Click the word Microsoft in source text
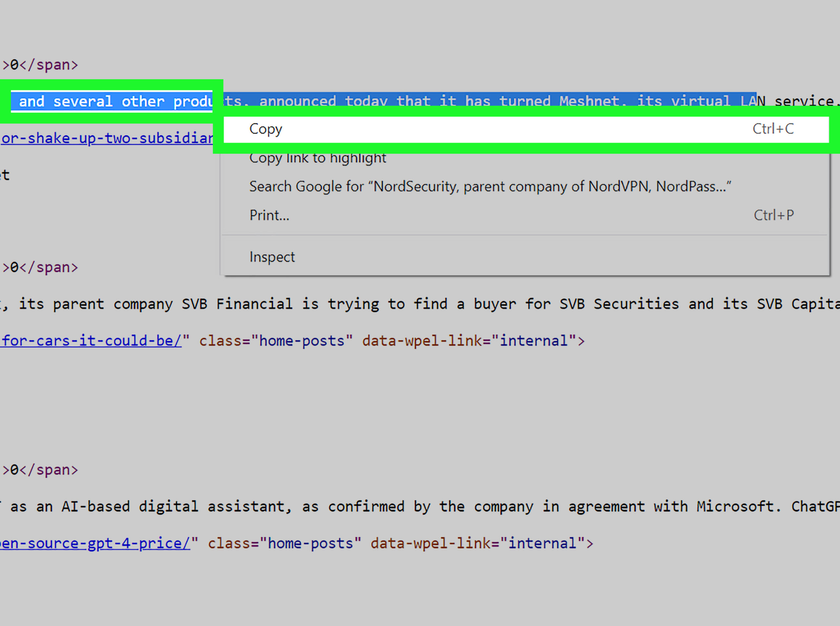 [x=735, y=506]
